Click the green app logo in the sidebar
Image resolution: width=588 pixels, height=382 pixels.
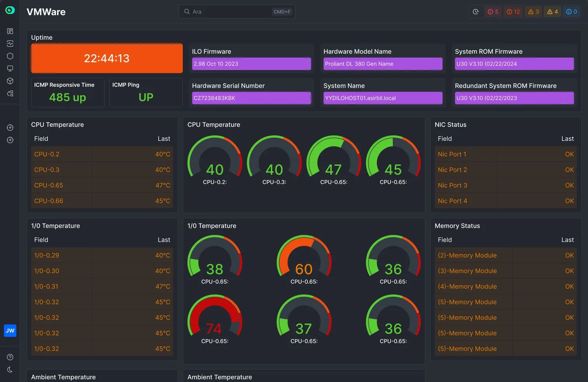[10, 10]
